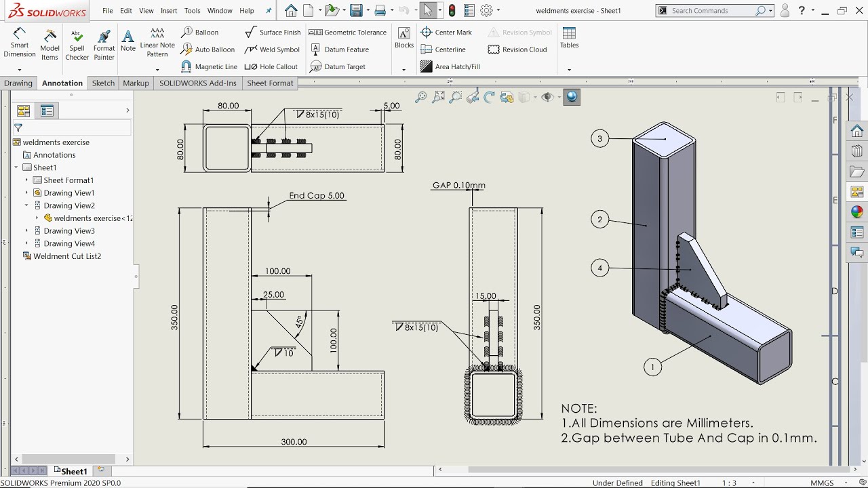
Task: Open the Options gear icon
Action: coord(486,11)
